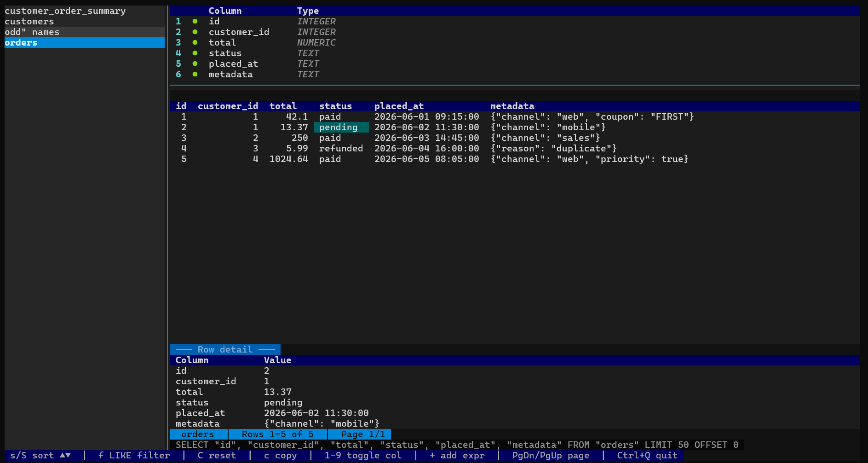This screenshot has width=868, height=463.
Task: Click the 'id' row in the schema list
Action: tap(515, 21)
